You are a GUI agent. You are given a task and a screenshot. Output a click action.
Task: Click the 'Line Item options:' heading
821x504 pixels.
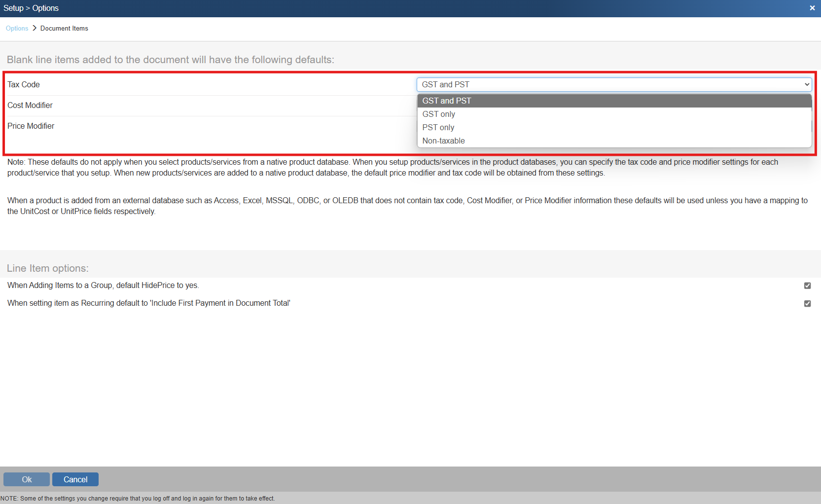pos(48,268)
